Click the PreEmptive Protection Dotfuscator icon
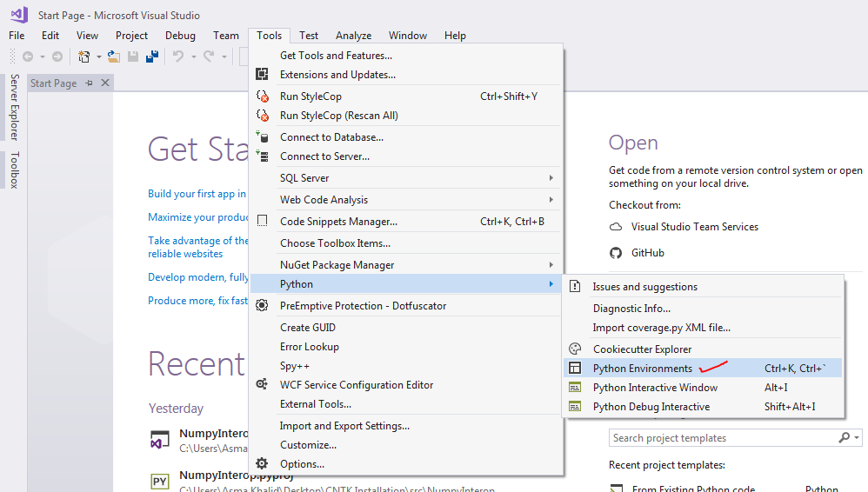 coord(262,306)
